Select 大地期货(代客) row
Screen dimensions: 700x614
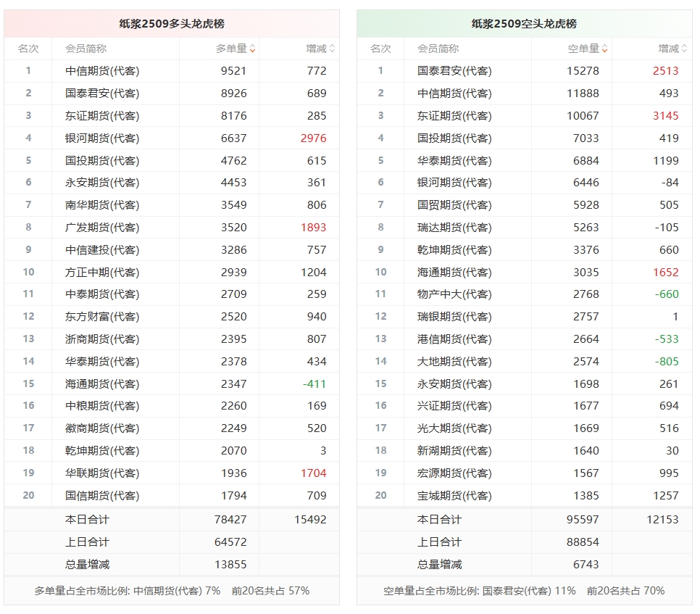pyautogui.click(x=525, y=361)
